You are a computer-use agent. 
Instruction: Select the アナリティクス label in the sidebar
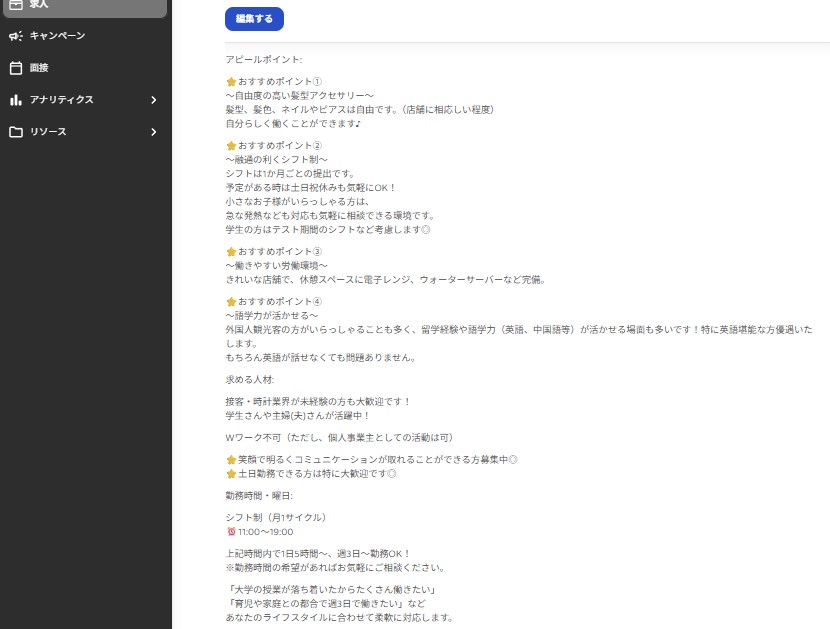62,100
